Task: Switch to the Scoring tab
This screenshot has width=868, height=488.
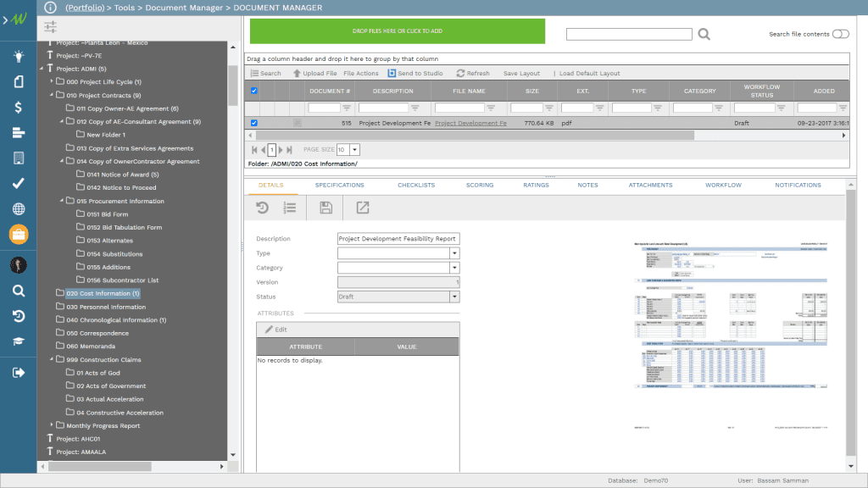Action: (x=480, y=186)
